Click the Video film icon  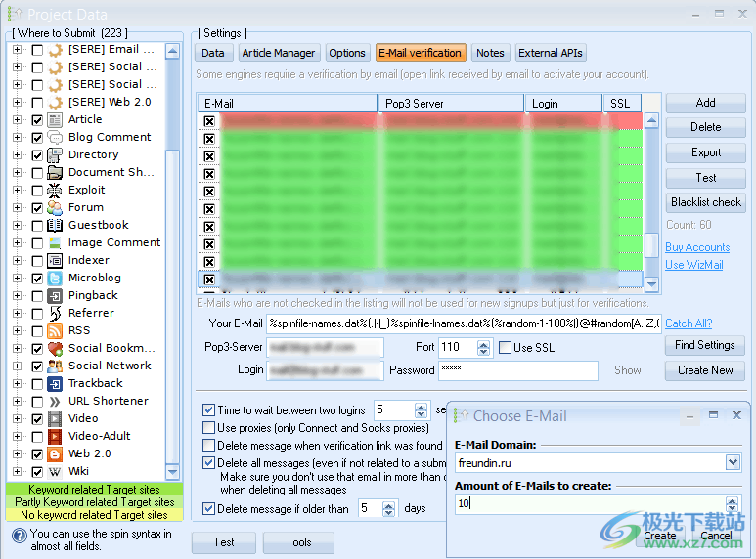(x=55, y=419)
